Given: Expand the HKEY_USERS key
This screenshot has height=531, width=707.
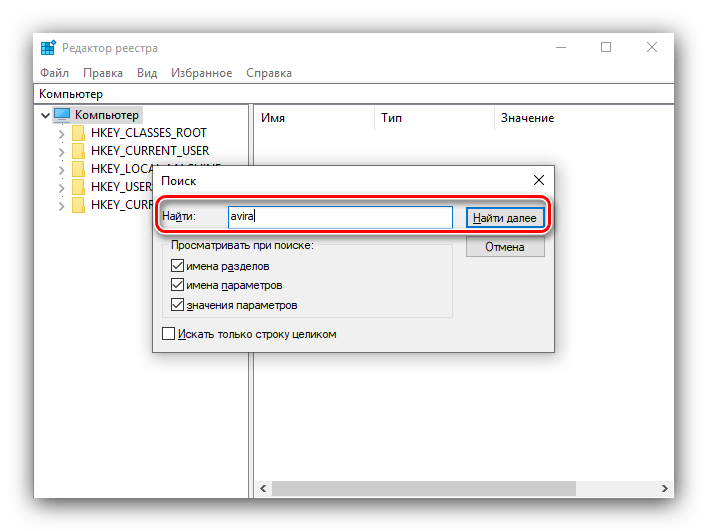Looking at the screenshot, I should click(x=62, y=188).
